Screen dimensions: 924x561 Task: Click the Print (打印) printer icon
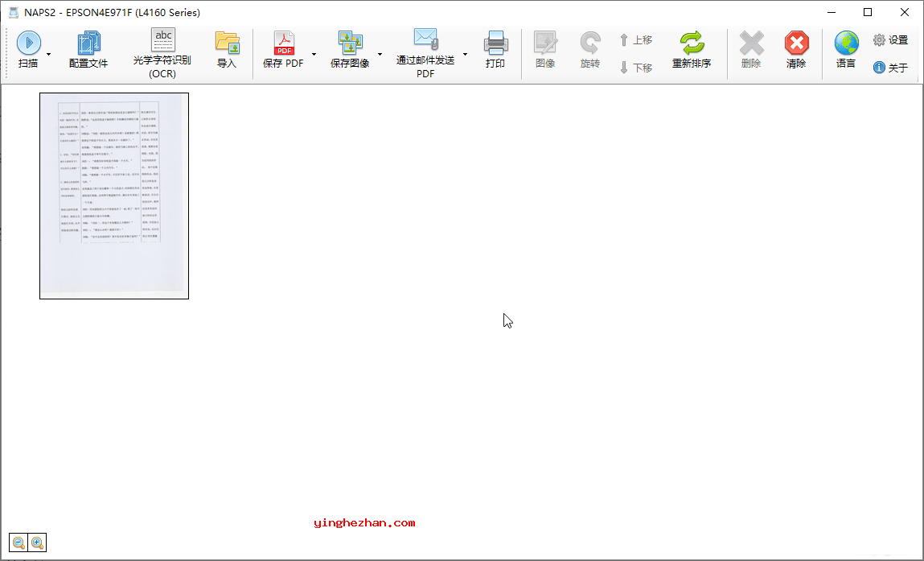[x=495, y=43]
